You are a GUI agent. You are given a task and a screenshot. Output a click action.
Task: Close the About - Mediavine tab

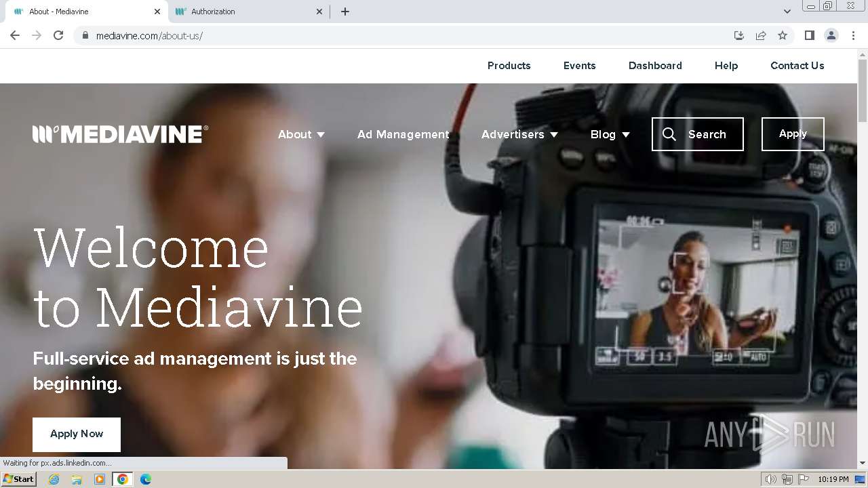coord(157,12)
